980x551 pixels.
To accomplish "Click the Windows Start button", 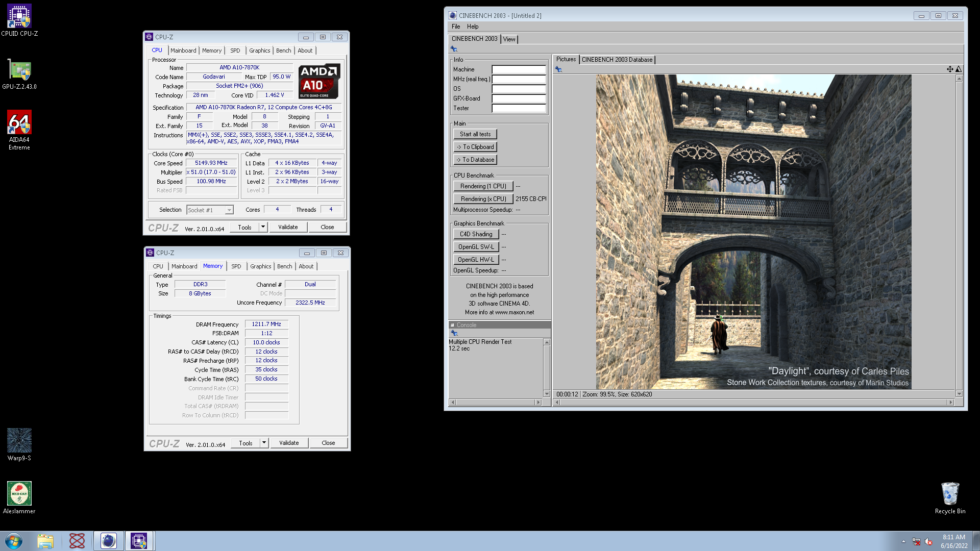I will (x=14, y=541).
